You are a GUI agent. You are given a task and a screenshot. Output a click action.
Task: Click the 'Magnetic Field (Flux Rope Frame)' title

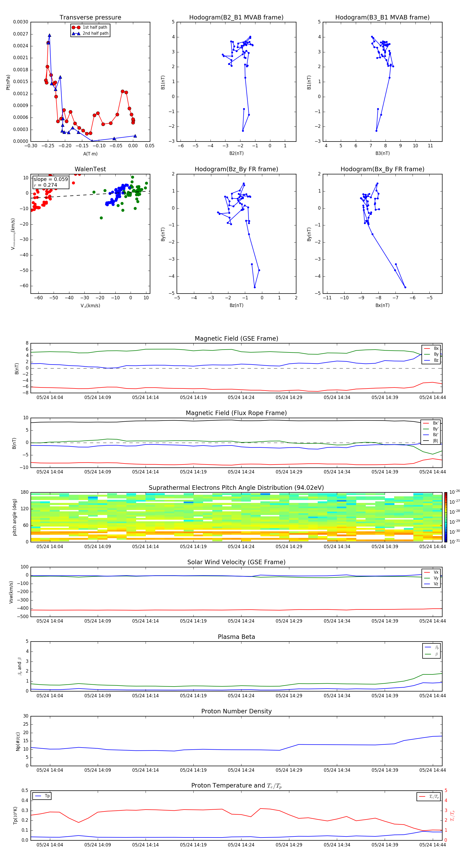coord(236,413)
